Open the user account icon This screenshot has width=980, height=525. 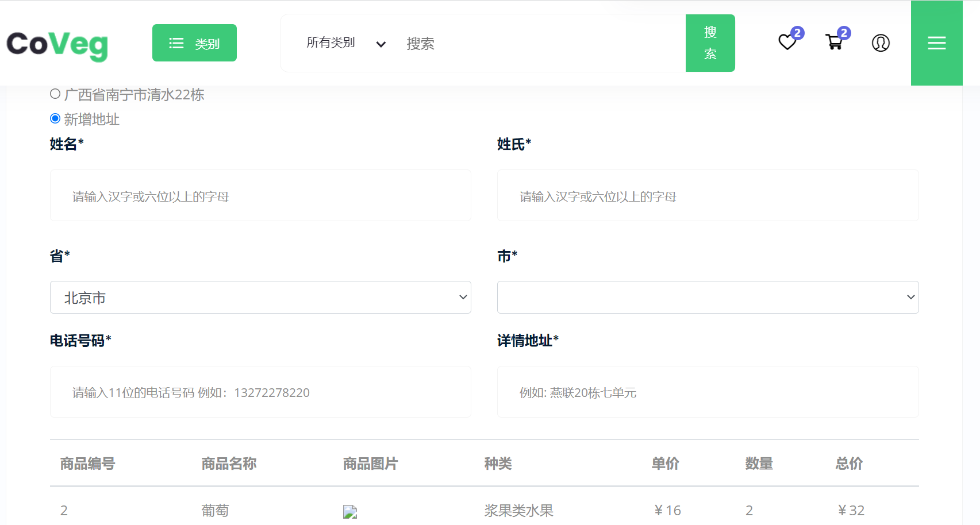click(x=881, y=43)
